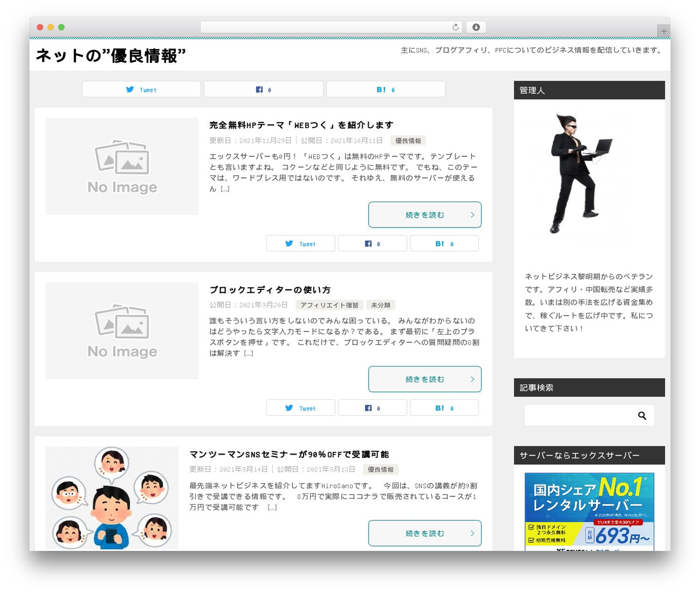
Task: Tweet the ブロックエディターの使い方 article
Action: pos(301,408)
